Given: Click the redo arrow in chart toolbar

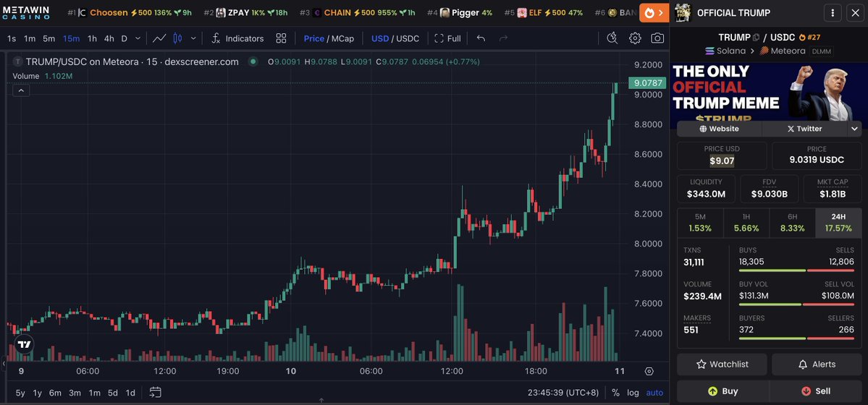Looking at the screenshot, I should coord(503,38).
